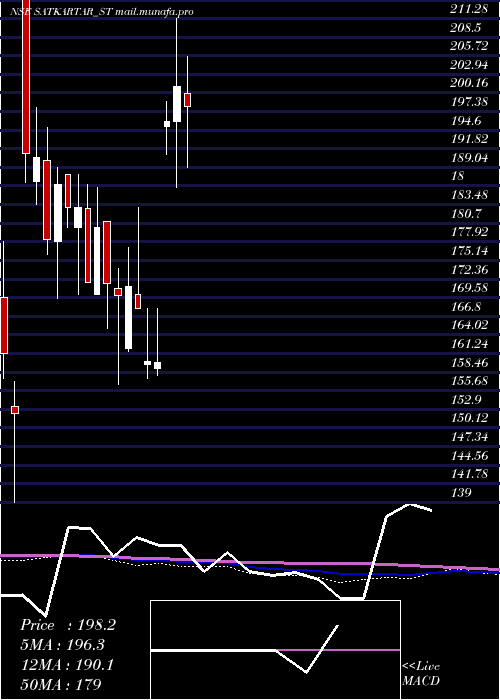
Task: Click the 164.02 price axis label
Action: tap(469, 325)
